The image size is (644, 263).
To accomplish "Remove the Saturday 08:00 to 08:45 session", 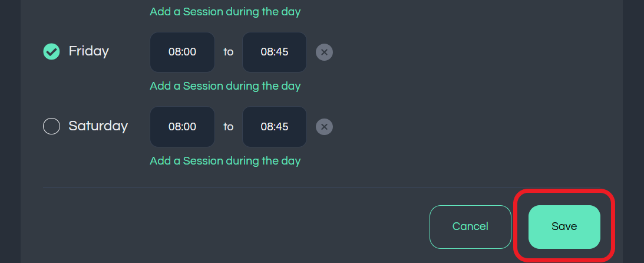I will (x=324, y=127).
